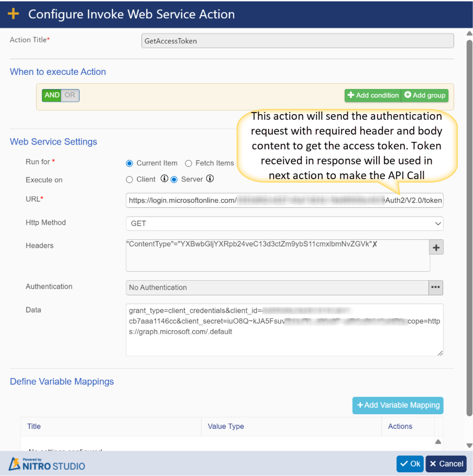Screen dimensions: 473x476
Task: Switch condition logic to OR
Action: coord(70,95)
